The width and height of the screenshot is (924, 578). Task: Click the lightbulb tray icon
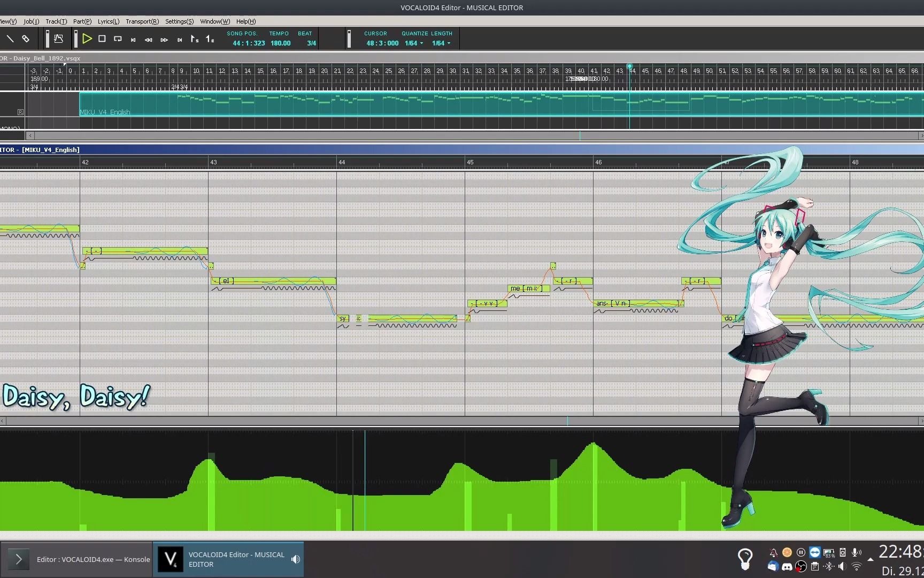(745, 559)
